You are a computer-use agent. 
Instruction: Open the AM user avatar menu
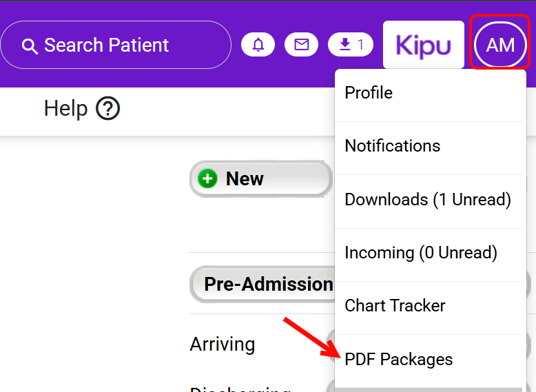pyautogui.click(x=500, y=45)
